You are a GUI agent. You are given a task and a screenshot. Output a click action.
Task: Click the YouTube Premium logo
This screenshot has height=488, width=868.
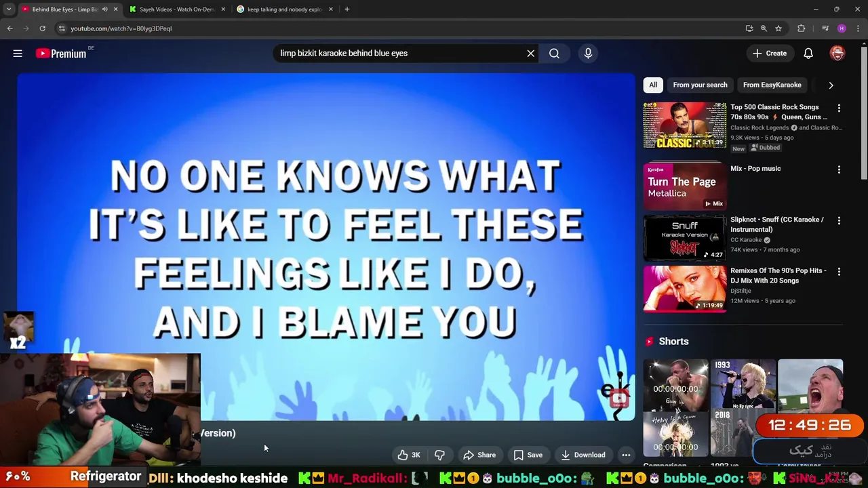coord(62,54)
